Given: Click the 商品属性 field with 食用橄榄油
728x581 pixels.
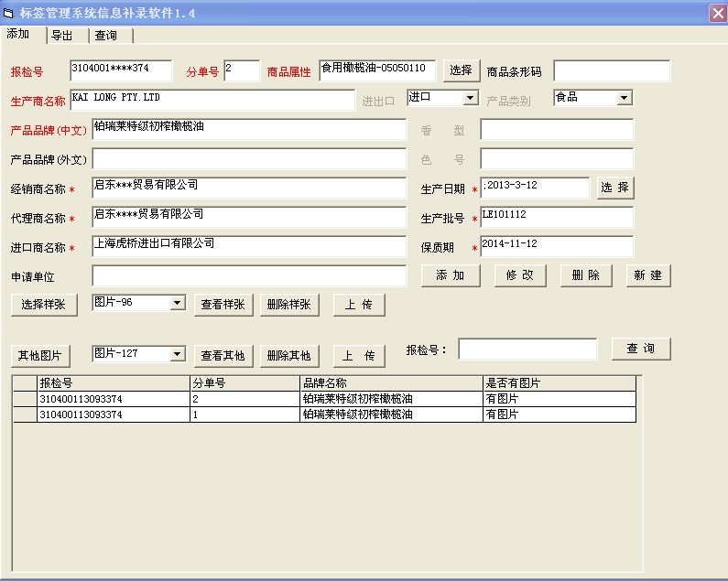Looking at the screenshot, I should (377, 70).
